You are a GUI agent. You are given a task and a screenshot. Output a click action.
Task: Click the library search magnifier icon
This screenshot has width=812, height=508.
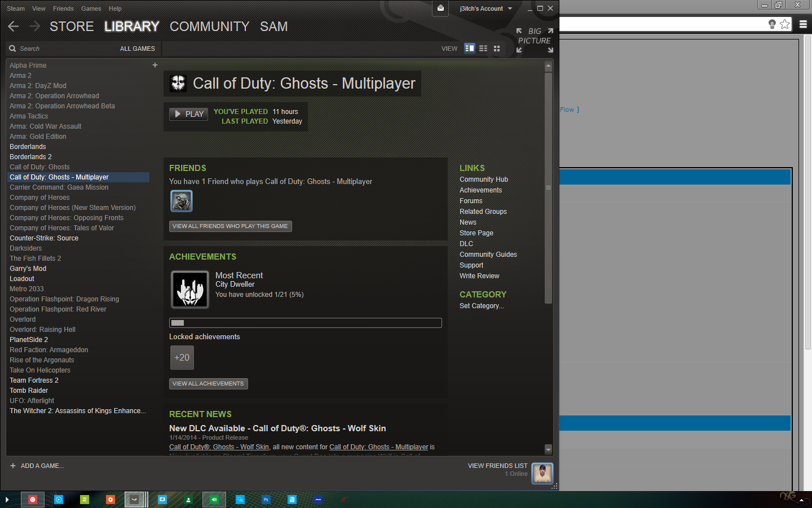click(12, 49)
